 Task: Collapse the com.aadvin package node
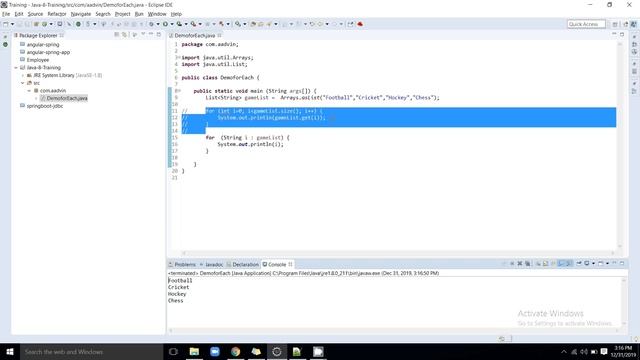[29, 91]
